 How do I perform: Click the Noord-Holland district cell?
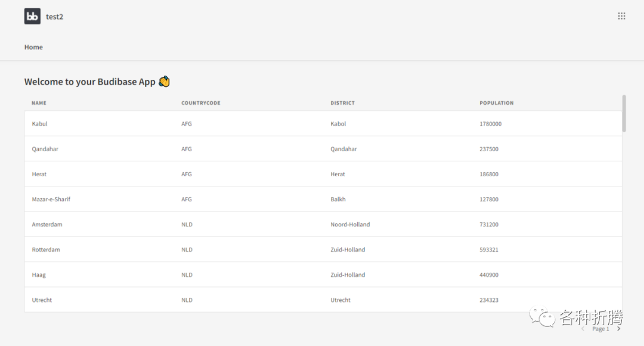[350, 225]
